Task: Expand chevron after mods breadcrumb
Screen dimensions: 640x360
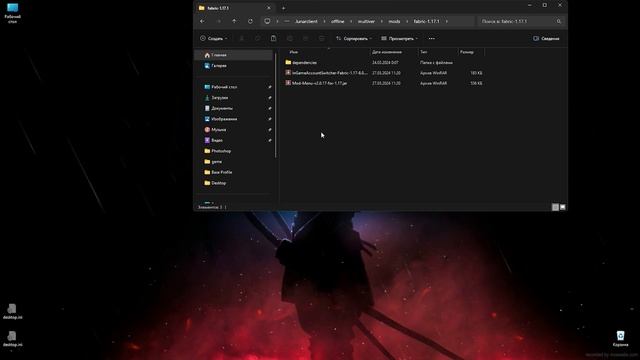Action: [407, 21]
